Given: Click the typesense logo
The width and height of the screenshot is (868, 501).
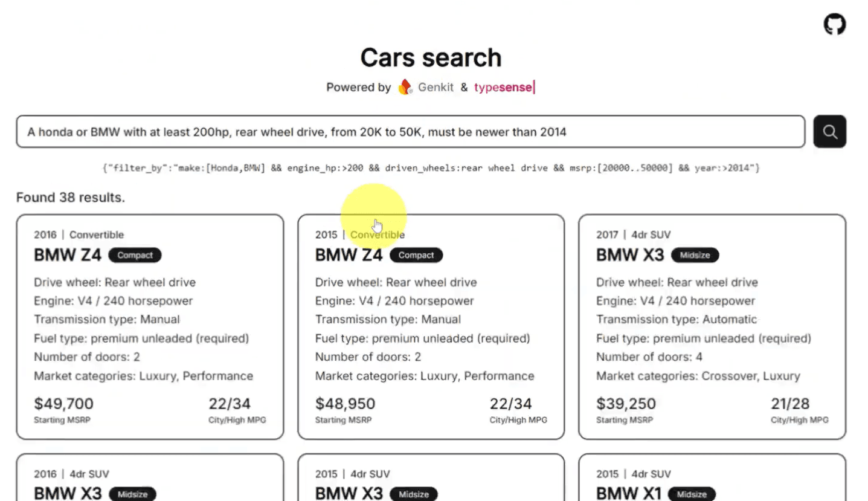Looking at the screenshot, I should point(503,87).
